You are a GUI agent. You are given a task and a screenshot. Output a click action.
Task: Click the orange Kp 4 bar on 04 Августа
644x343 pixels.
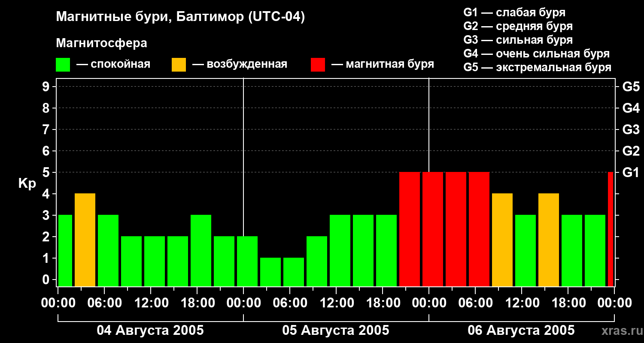(x=85, y=240)
